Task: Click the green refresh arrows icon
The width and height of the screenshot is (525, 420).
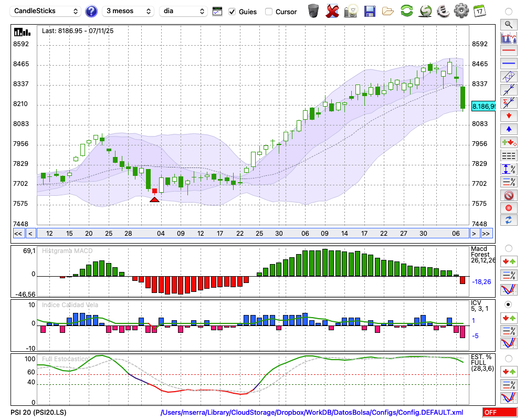Action: [406, 11]
